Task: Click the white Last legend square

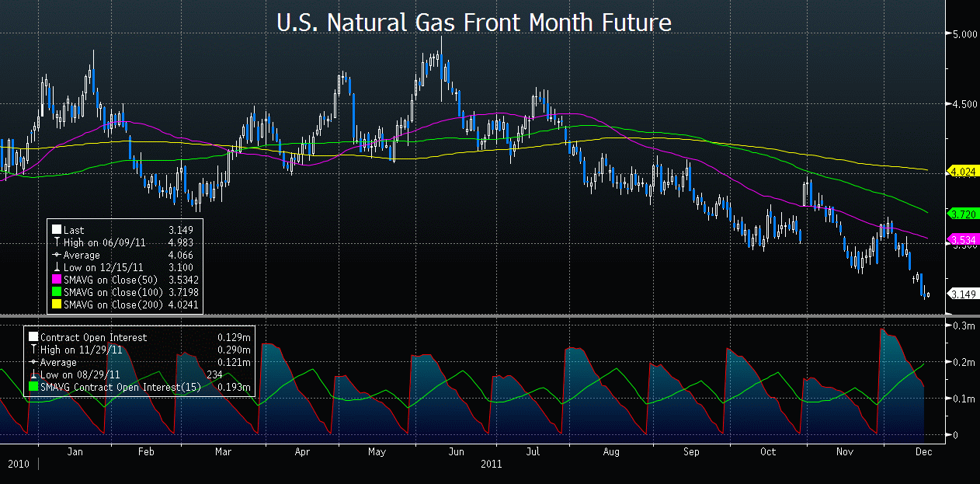Action: [x=56, y=231]
